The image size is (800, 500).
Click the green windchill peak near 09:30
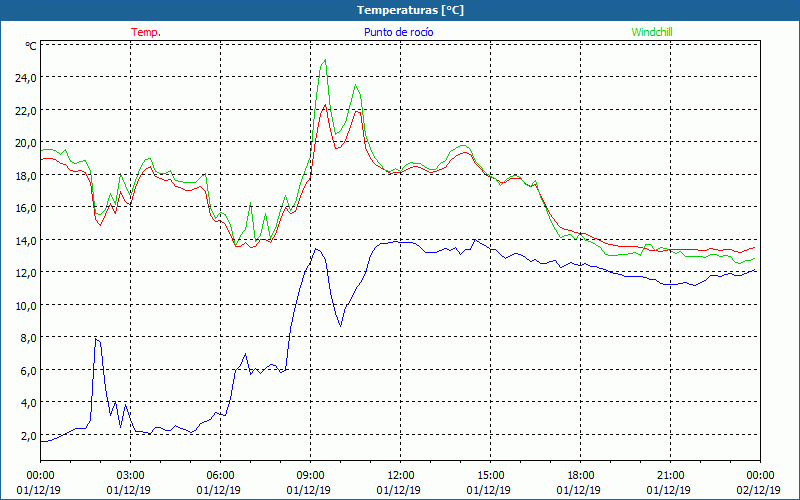click(324, 60)
